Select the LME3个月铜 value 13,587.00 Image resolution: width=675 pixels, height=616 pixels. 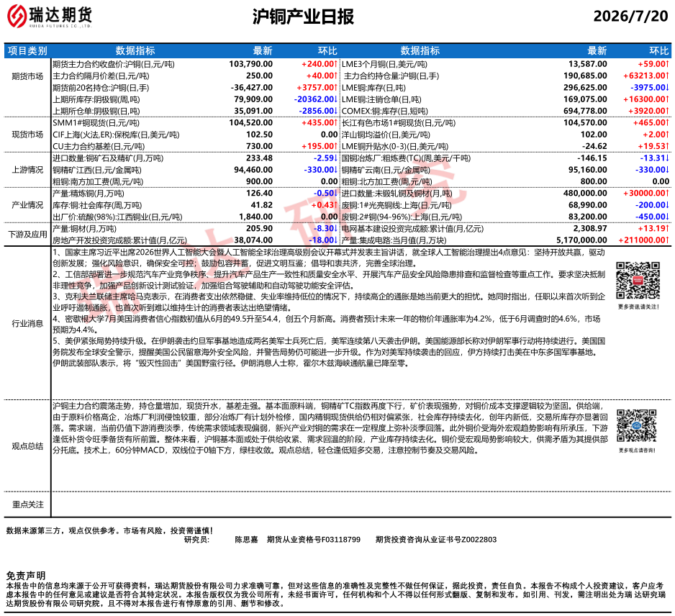click(588, 64)
